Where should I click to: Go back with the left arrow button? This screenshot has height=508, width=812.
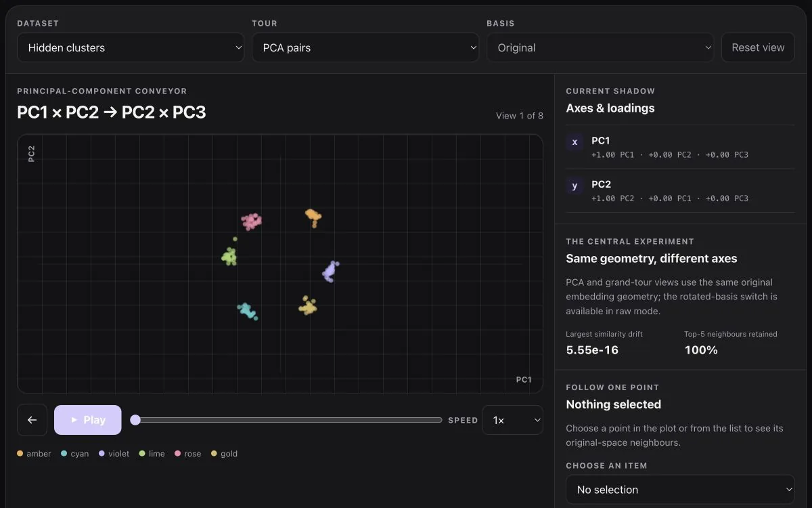[32, 420]
